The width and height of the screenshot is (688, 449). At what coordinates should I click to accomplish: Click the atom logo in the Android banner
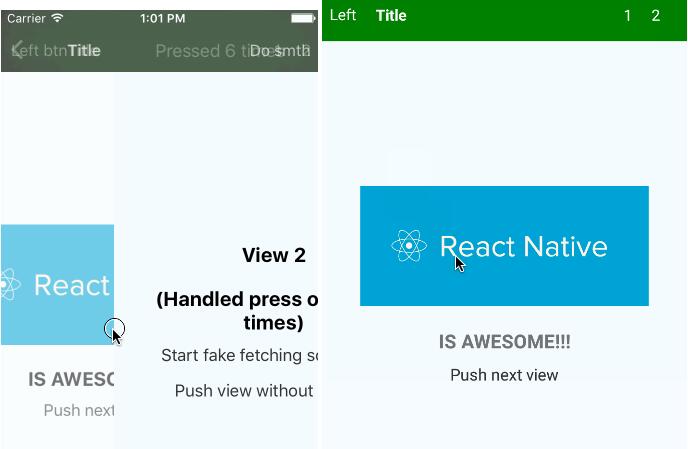409,246
